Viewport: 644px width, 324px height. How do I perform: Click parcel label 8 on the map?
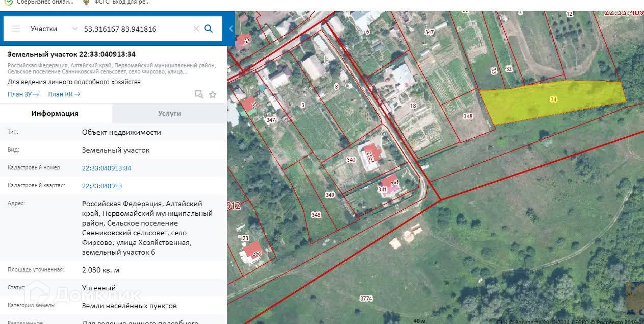point(336,87)
